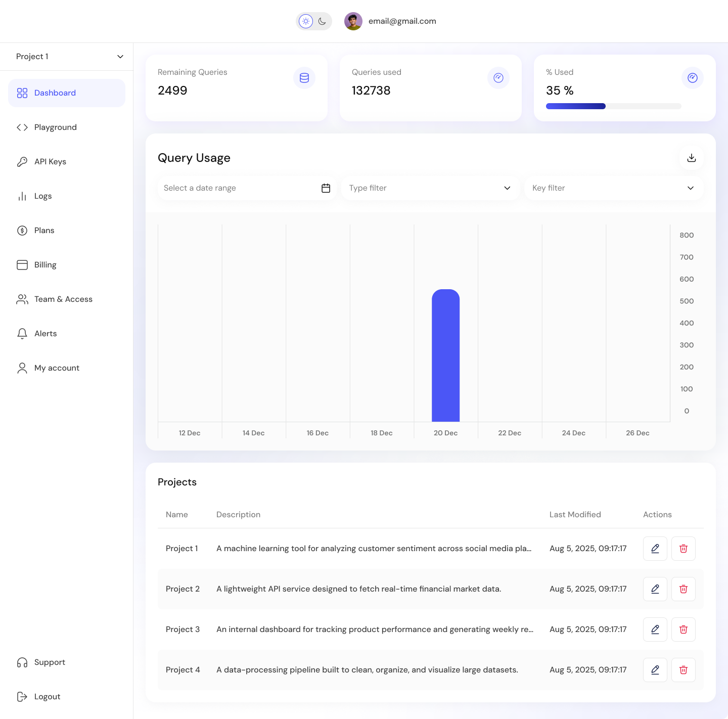Click the edit pencil icon for Project 3

coord(655,630)
